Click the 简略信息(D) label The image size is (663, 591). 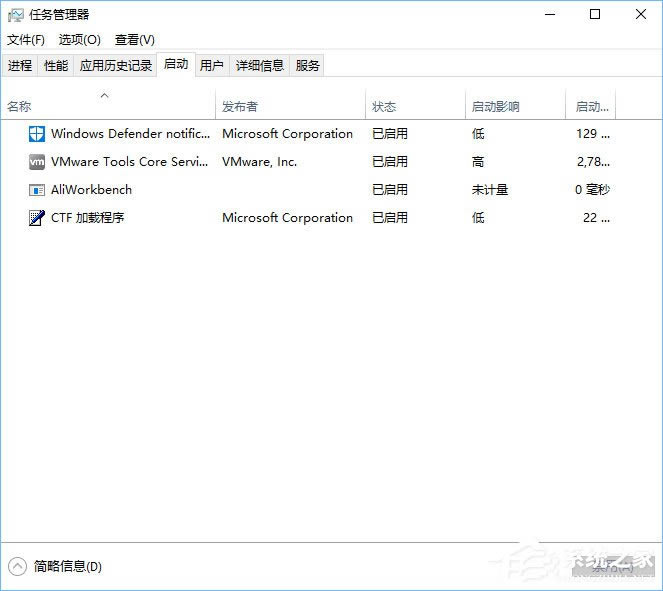pos(68,566)
